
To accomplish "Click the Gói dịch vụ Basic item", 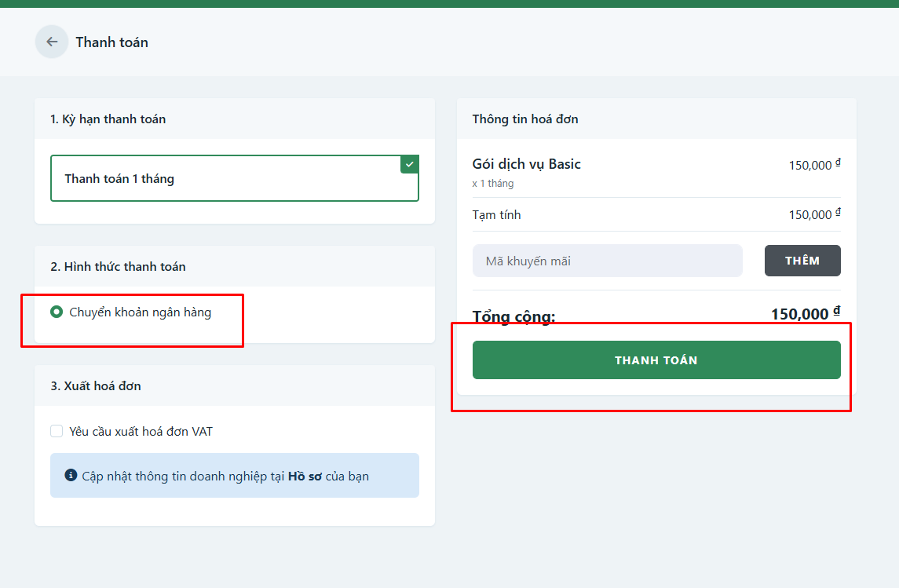I will [x=526, y=165].
